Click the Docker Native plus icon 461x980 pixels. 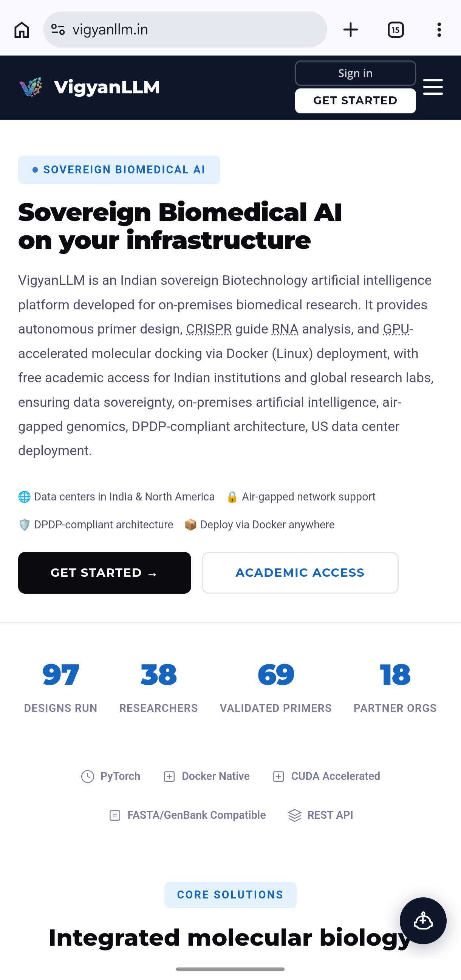click(x=169, y=776)
